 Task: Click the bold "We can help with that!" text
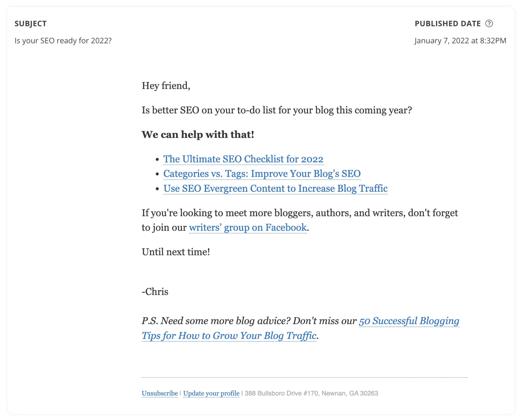(x=198, y=135)
